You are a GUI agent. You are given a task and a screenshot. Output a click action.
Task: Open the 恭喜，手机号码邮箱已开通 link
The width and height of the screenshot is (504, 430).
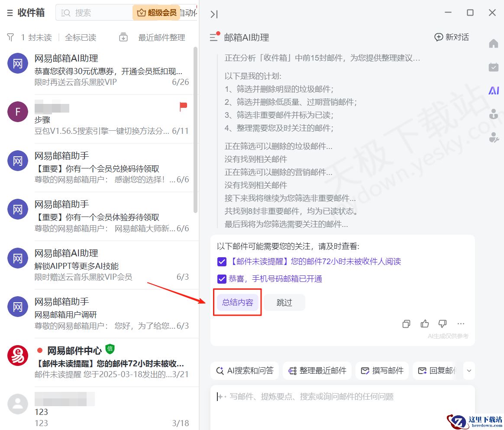pos(275,278)
